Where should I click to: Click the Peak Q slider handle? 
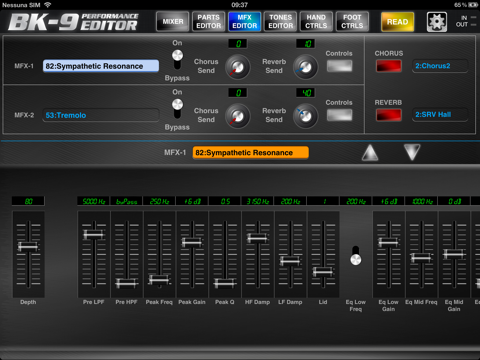pos(225,283)
